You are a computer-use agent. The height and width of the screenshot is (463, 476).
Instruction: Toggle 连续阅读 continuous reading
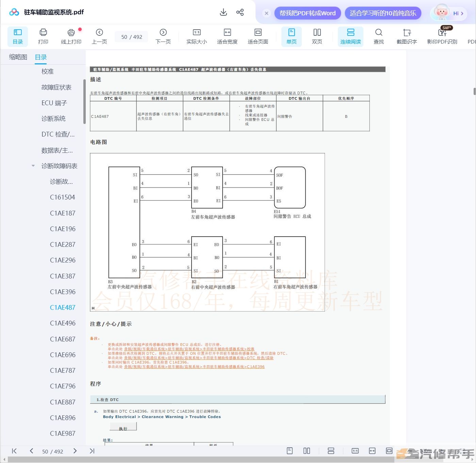(350, 36)
